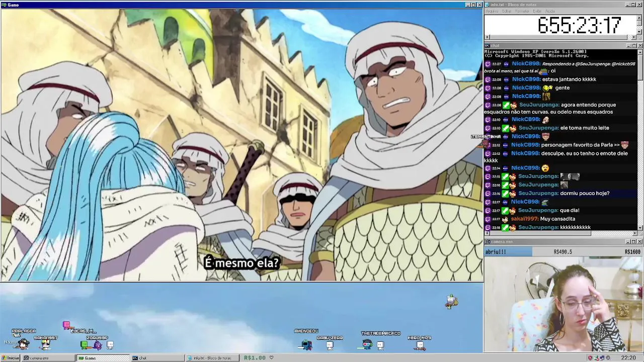The width and height of the screenshot is (644, 362).
Task: Click the ZORUSBP avatar name
Action: 97,338
